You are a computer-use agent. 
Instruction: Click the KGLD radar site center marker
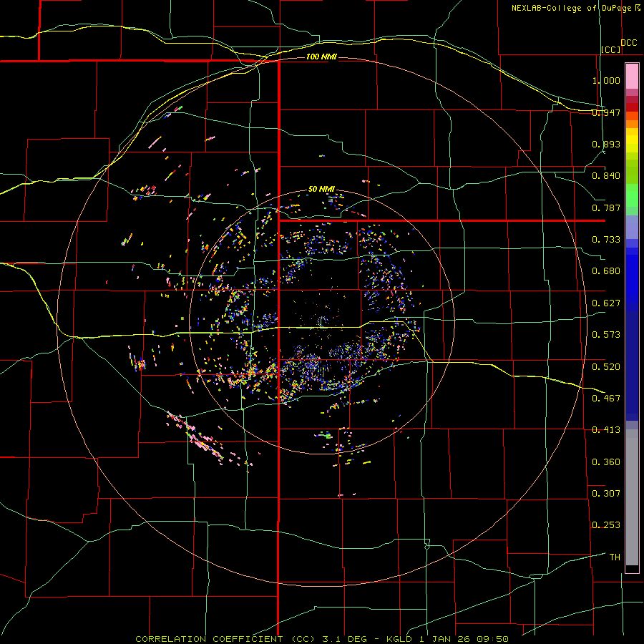pos(321,322)
